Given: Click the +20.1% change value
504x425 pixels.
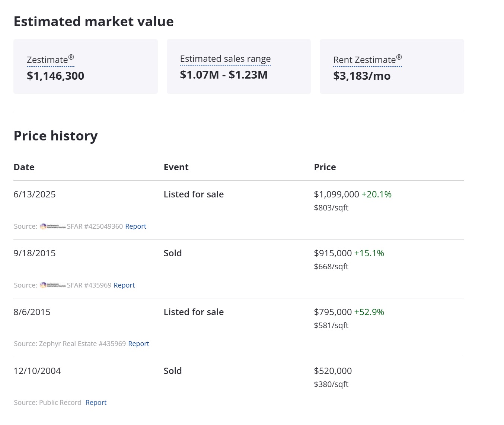Looking at the screenshot, I should click(x=376, y=194).
